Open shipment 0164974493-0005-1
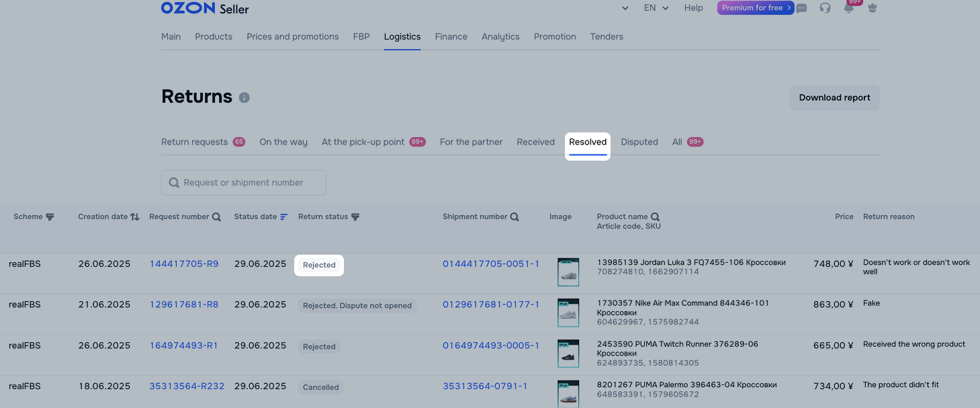This screenshot has width=980, height=408. click(491, 345)
